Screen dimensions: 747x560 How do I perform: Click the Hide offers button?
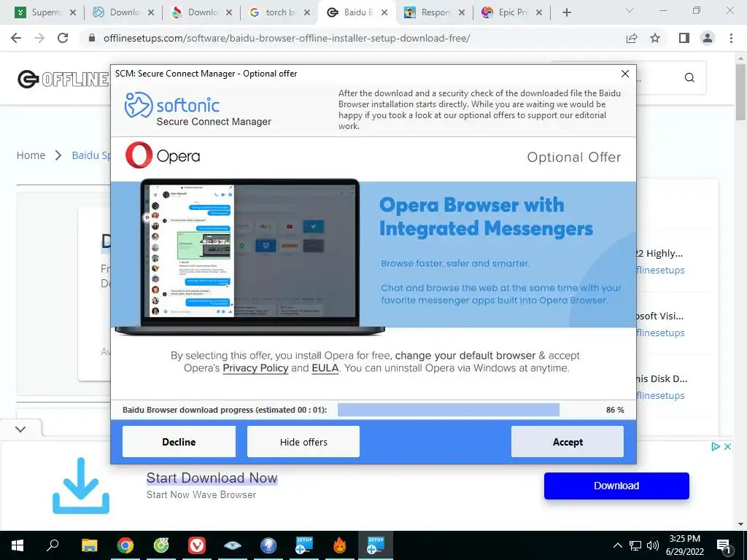point(303,441)
